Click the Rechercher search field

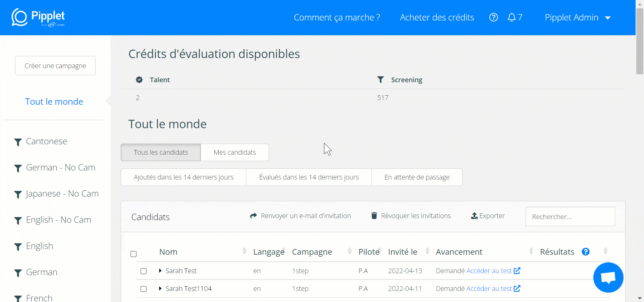click(x=570, y=217)
